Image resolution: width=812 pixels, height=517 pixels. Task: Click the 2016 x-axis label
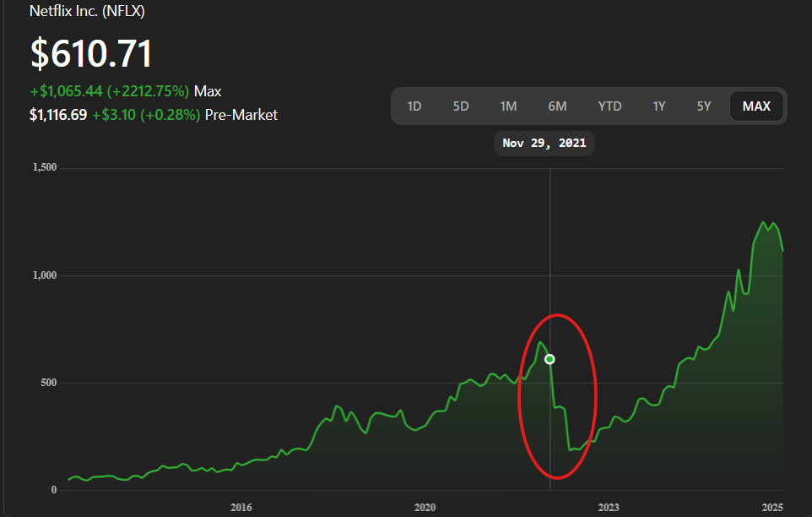coord(241,507)
